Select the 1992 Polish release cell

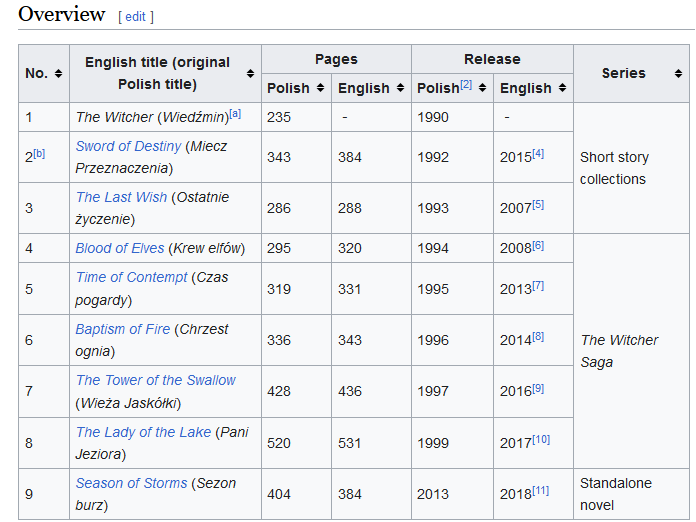pyautogui.click(x=452, y=157)
